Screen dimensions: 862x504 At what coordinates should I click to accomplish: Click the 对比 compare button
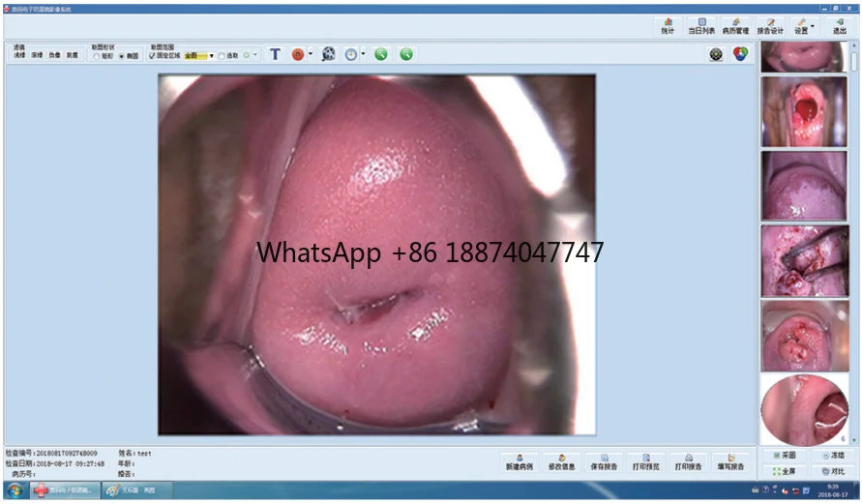pyautogui.click(x=833, y=471)
